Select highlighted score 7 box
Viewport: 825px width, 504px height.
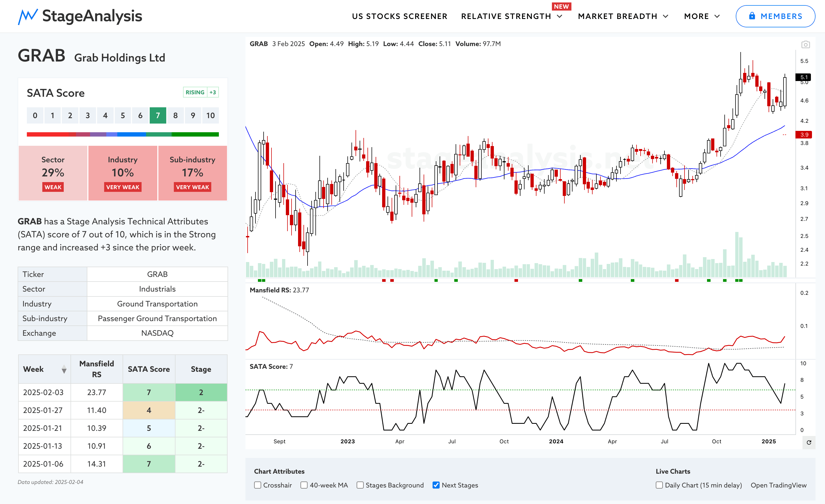pyautogui.click(x=158, y=115)
